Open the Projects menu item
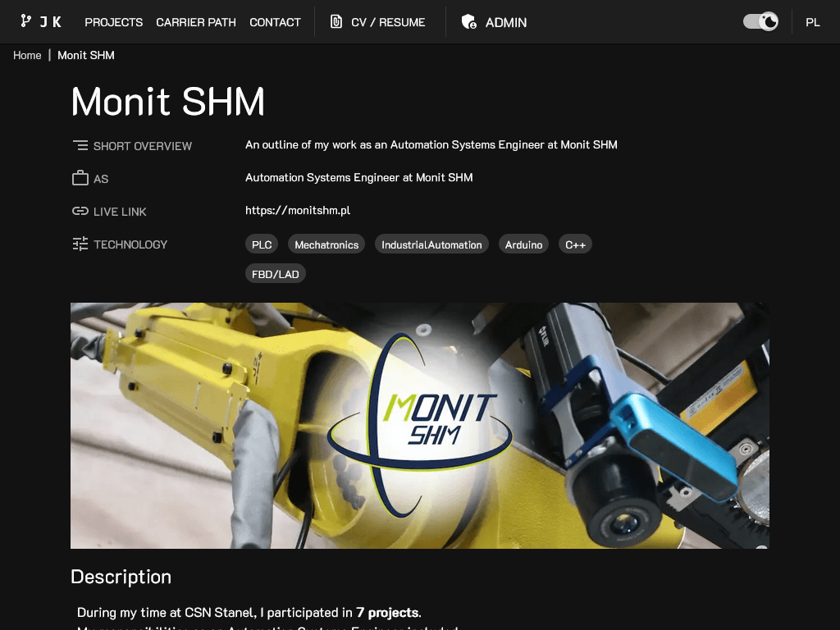 pos(113,22)
